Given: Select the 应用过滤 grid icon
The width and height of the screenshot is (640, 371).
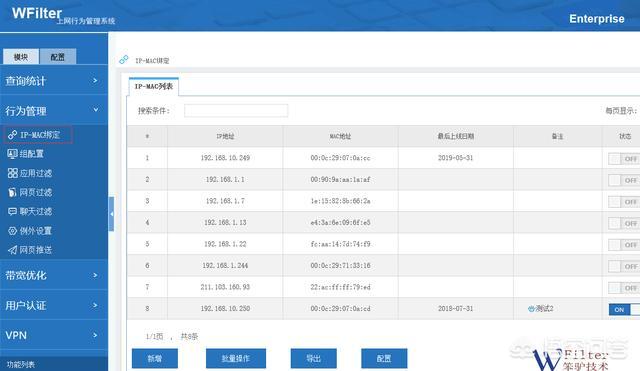Looking at the screenshot, I should pyautogui.click(x=13, y=173).
